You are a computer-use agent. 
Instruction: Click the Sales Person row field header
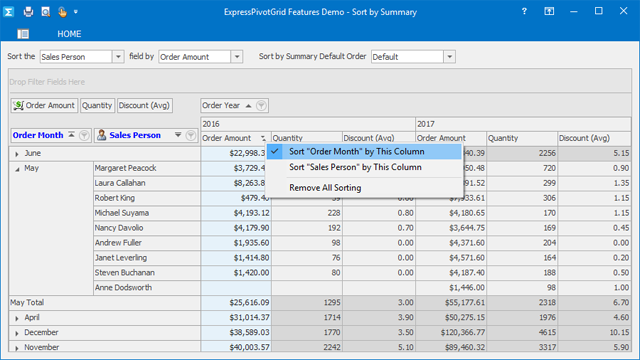click(146, 135)
